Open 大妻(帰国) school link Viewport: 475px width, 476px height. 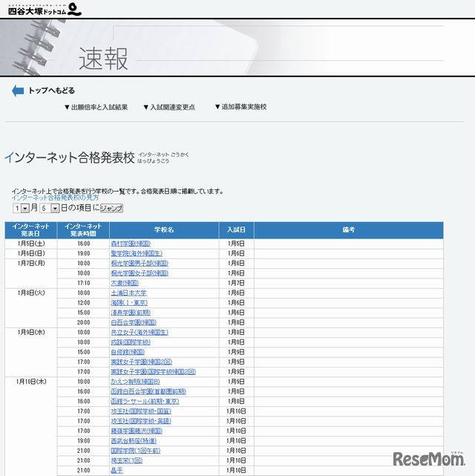125,283
